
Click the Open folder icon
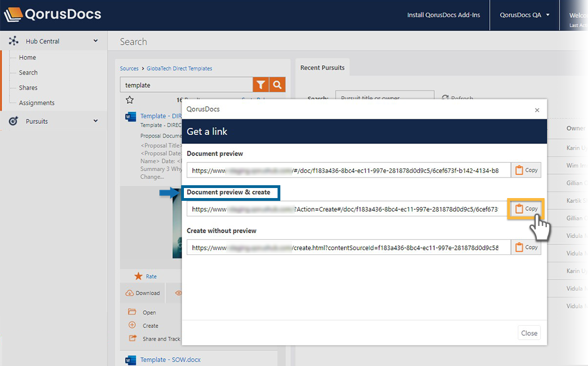(132, 312)
